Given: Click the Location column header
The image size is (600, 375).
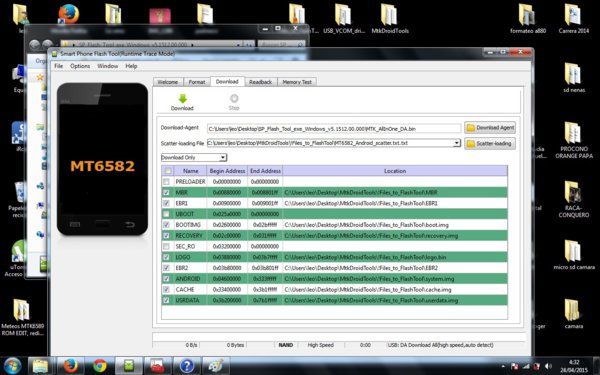Looking at the screenshot, I should [395, 171].
